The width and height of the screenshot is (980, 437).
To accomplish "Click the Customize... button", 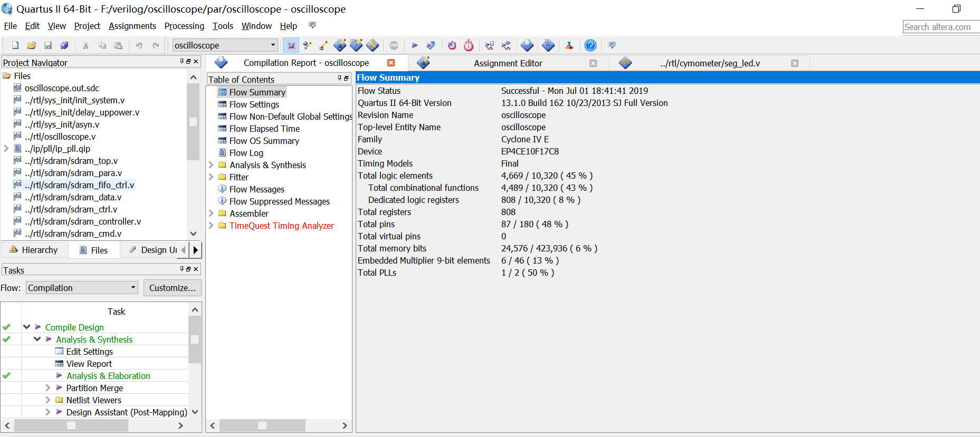I will tap(172, 288).
